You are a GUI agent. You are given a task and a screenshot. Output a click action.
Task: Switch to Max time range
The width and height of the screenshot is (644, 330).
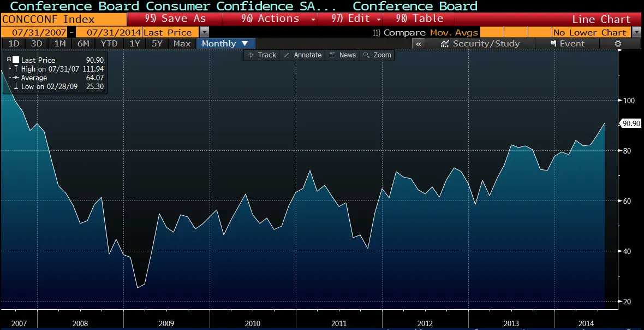click(x=182, y=44)
